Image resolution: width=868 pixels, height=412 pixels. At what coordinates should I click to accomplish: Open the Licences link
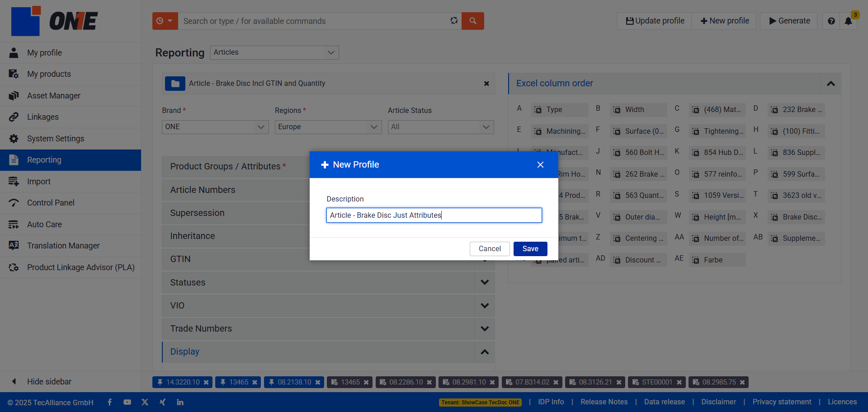pyautogui.click(x=842, y=402)
